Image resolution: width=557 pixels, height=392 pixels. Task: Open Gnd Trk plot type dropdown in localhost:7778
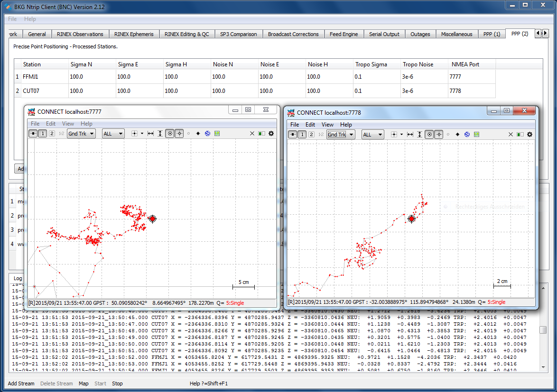(x=341, y=135)
